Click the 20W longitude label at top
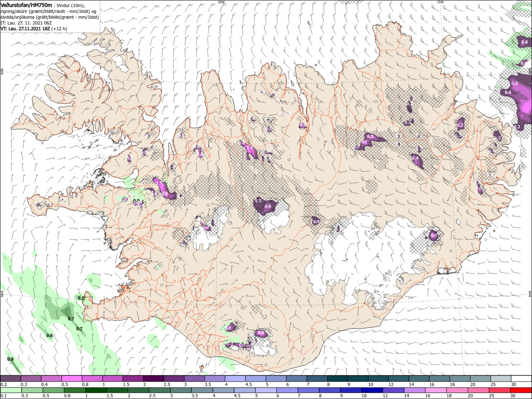 tap(221, 2)
